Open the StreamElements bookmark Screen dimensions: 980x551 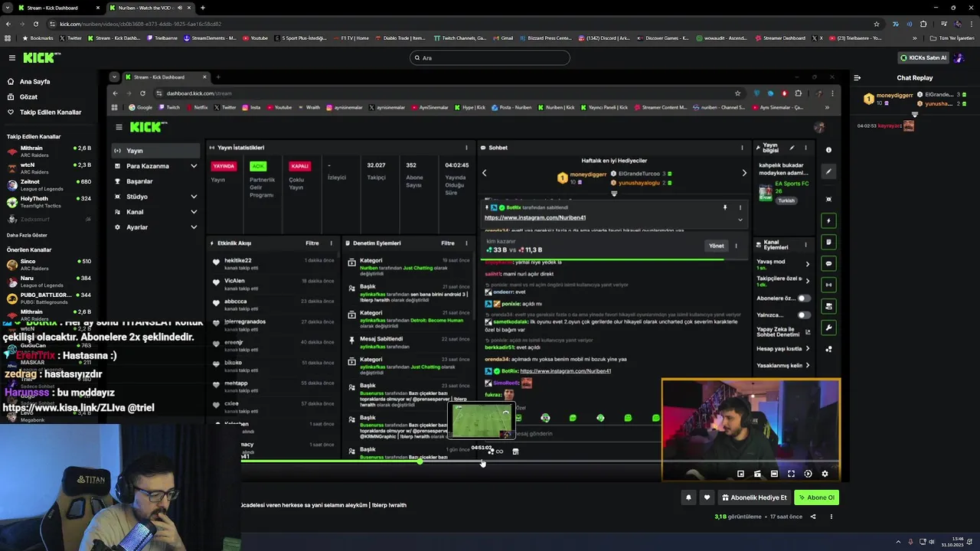coord(210,37)
